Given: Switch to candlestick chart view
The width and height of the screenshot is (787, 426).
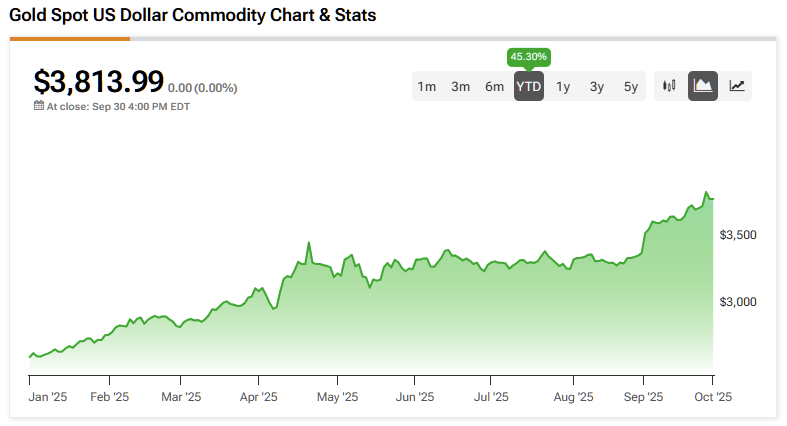Looking at the screenshot, I should (670, 86).
